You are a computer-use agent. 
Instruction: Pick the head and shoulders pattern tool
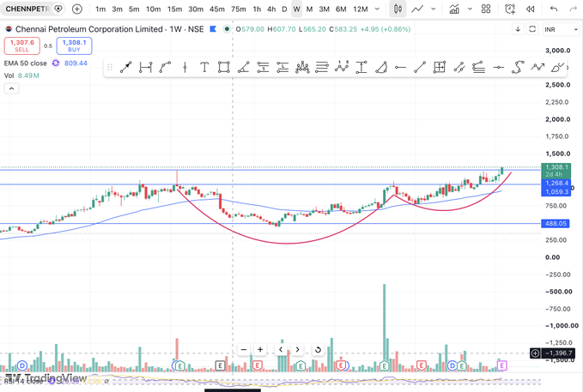(x=302, y=67)
